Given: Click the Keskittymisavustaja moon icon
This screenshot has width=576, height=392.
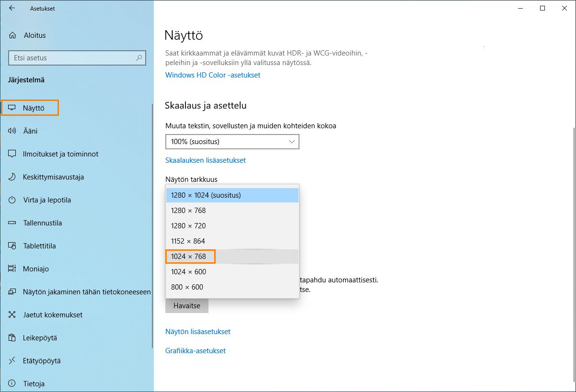Looking at the screenshot, I should (x=12, y=177).
